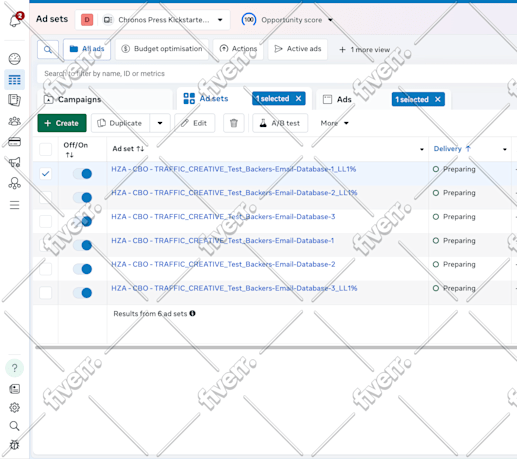Check the Backers-Email-Database-3 row checkbox

click(x=46, y=221)
